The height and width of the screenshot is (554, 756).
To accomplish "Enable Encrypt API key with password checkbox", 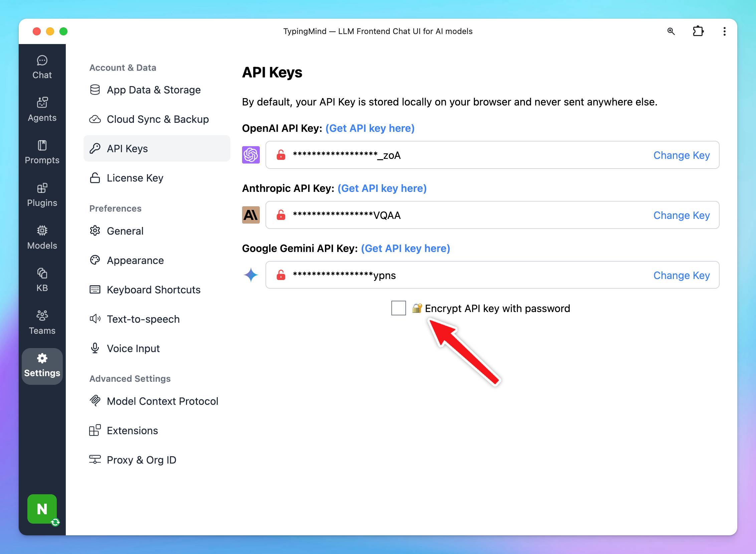I will [398, 308].
